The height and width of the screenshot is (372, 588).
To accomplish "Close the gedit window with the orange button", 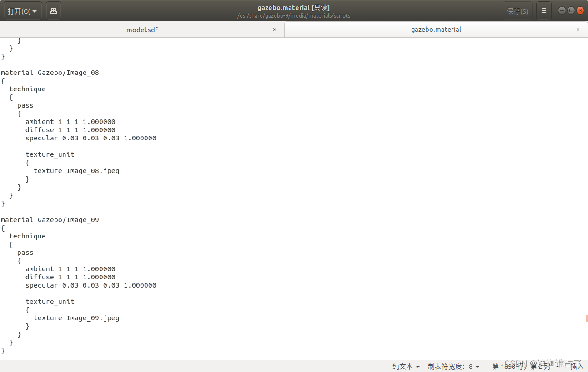I will (x=580, y=10).
